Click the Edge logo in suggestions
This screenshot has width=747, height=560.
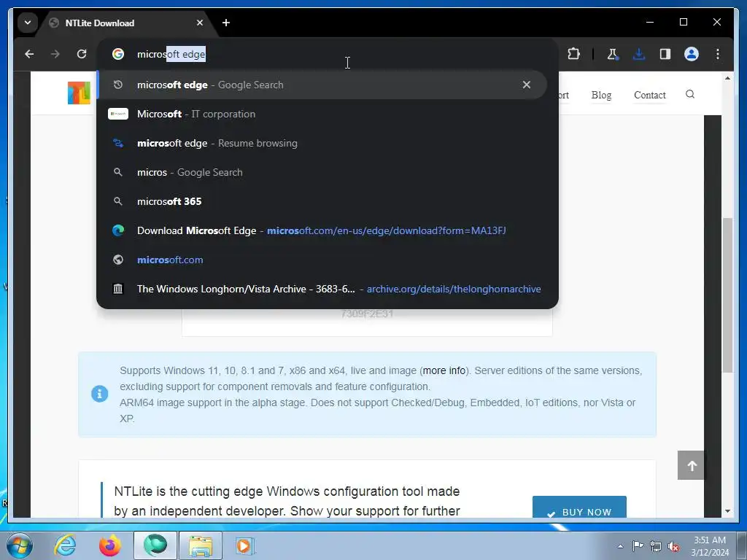118,230
